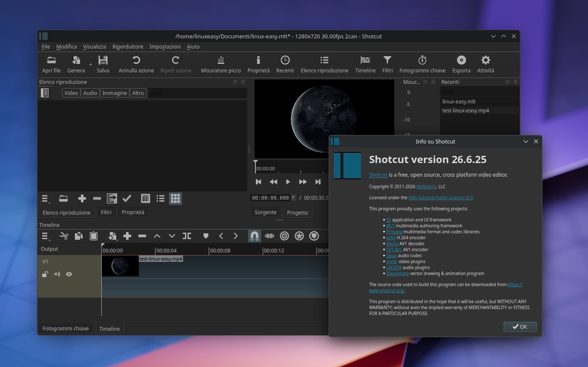Viewport: 588px width, 367px height.
Task: Open the Misuratore picco panel
Action: coord(221,64)
